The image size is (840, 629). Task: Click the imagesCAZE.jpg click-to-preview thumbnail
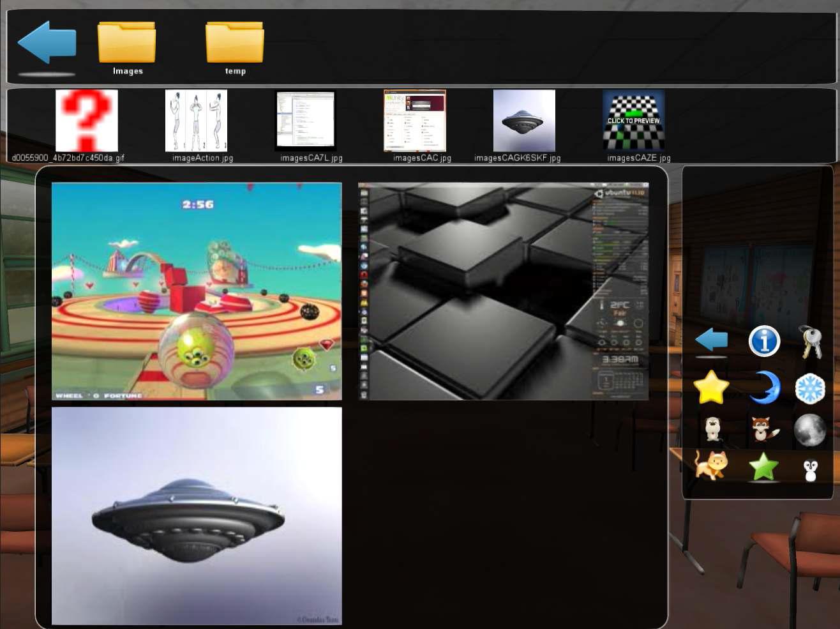634,121
